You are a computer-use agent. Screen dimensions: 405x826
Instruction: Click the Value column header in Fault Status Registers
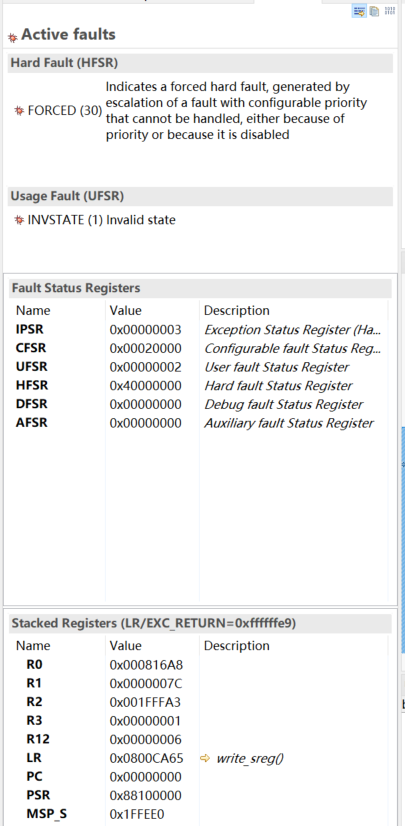[125, 310]
